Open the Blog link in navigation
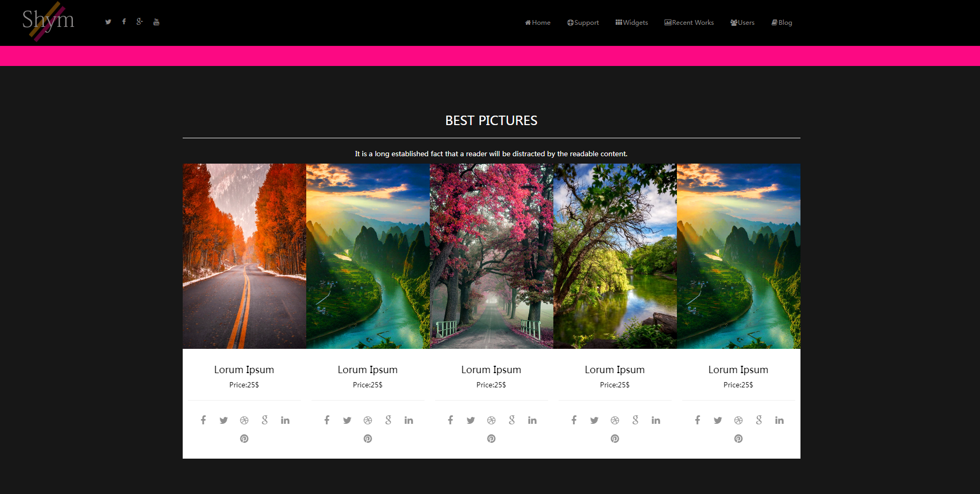This screenshot has width=980, height=494. point(782,23)
